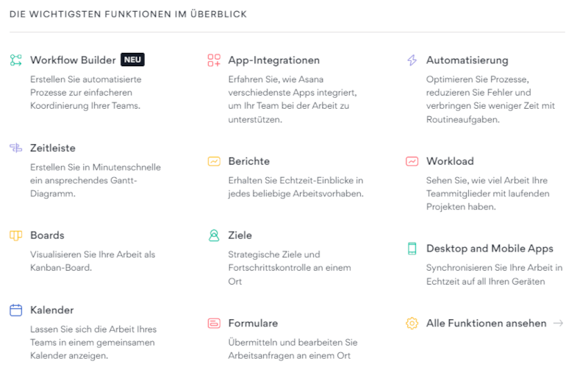This screenshot has width=588, height=378.
Task: Open the Workflow Builder link
Action: 73,60
